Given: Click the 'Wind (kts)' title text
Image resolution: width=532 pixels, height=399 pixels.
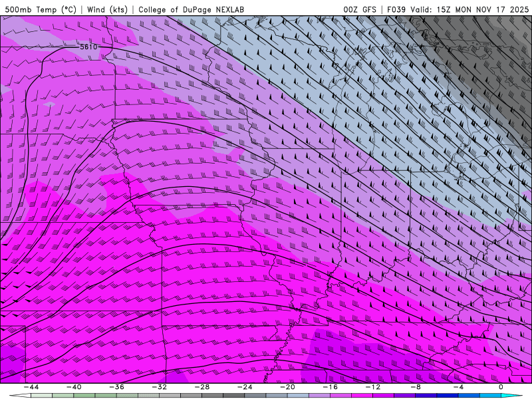Looking at the screenshot, I should click(107, 9).
